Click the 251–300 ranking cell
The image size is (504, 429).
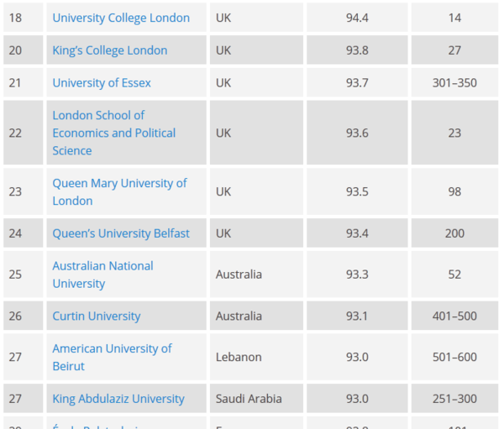(454, 398)
